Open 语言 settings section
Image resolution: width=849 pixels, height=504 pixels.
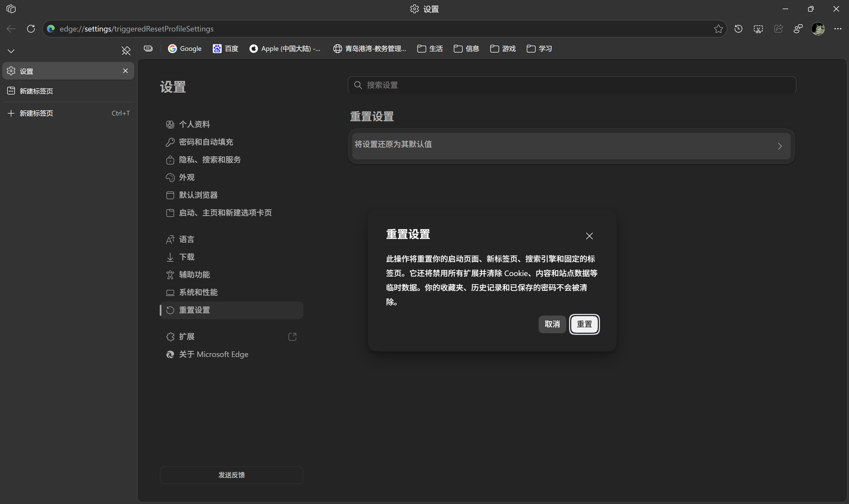231,239
